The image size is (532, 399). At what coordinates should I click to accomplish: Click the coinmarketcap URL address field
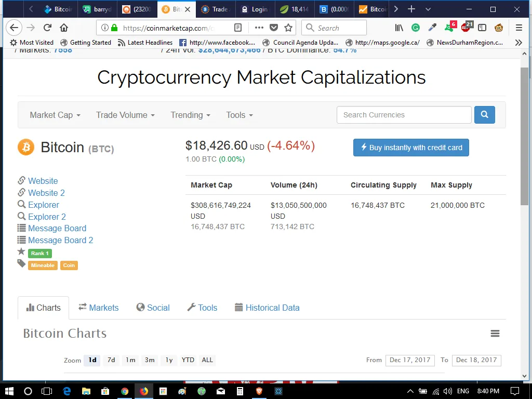[x=169, y=28]
